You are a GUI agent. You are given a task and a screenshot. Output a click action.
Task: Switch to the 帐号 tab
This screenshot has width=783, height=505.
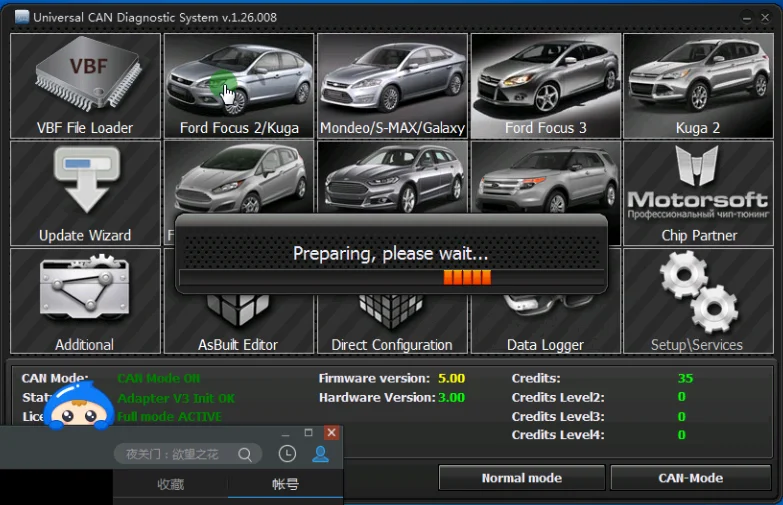(286, 485)
